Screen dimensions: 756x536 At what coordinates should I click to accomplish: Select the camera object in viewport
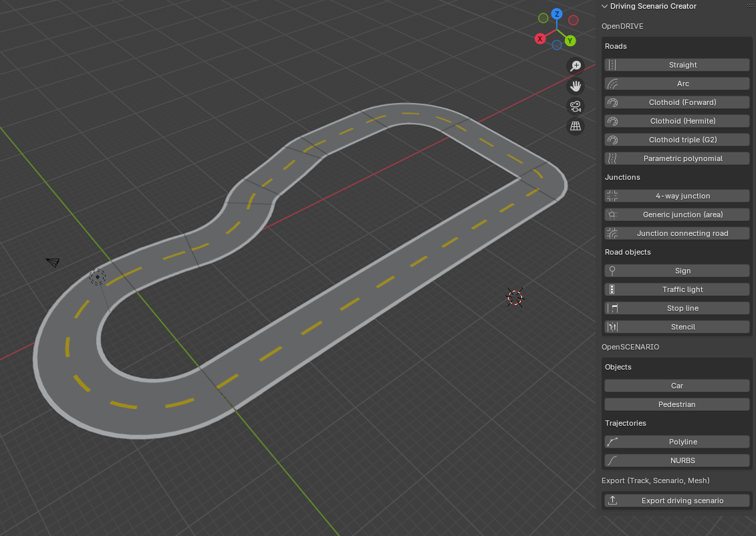click(x=53, y=262)
